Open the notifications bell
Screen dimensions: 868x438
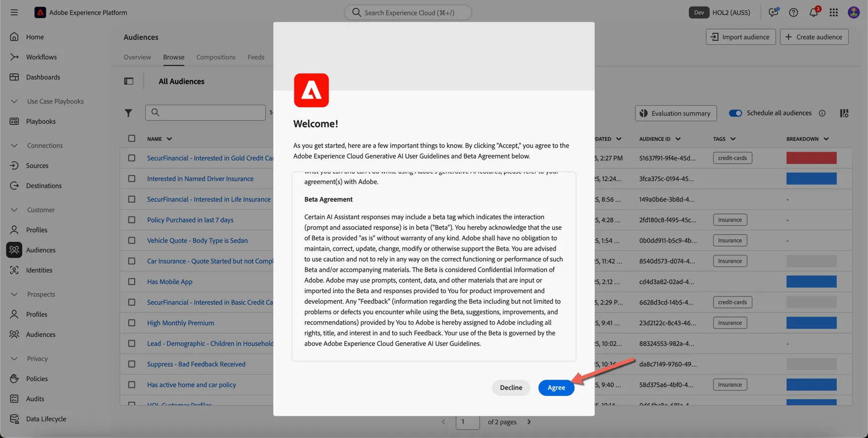click(x=814, y=12)
